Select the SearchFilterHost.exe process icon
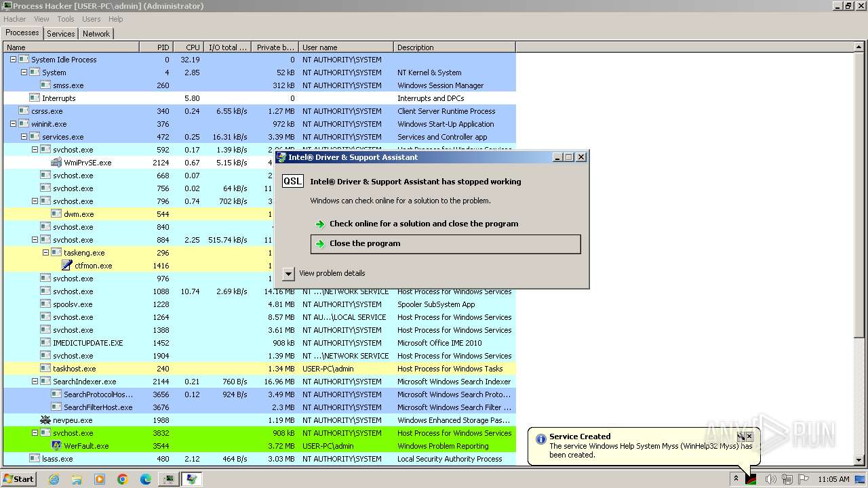 click(56, 407)
